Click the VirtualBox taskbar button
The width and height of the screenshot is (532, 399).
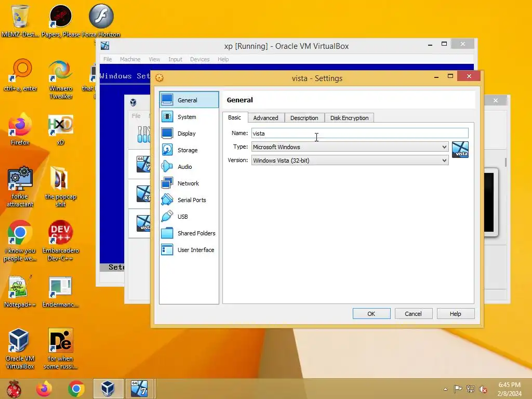pyautogui.click(x=108, y=389)
